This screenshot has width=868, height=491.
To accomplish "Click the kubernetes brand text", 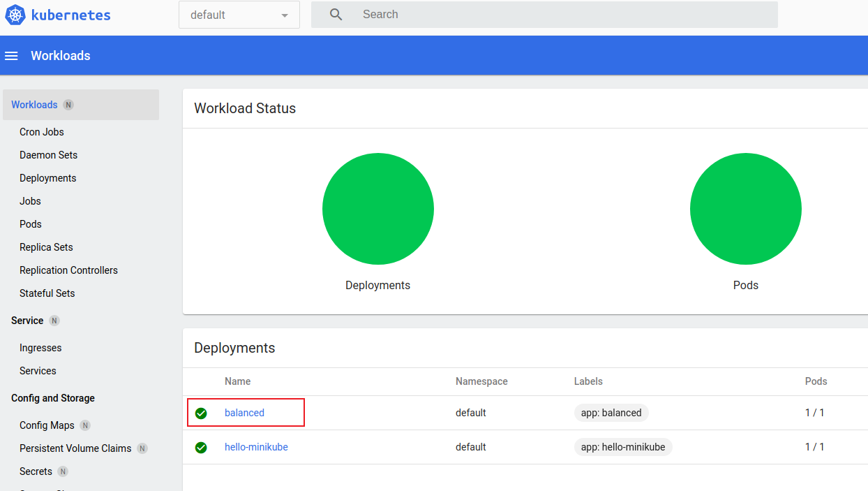I will click(71, 15).
